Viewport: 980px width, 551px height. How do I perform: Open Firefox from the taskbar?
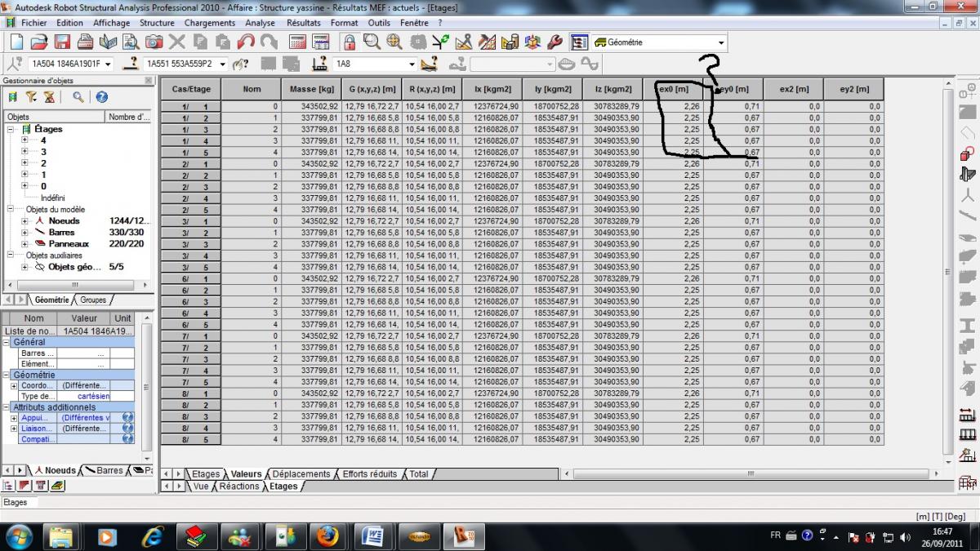328,536
